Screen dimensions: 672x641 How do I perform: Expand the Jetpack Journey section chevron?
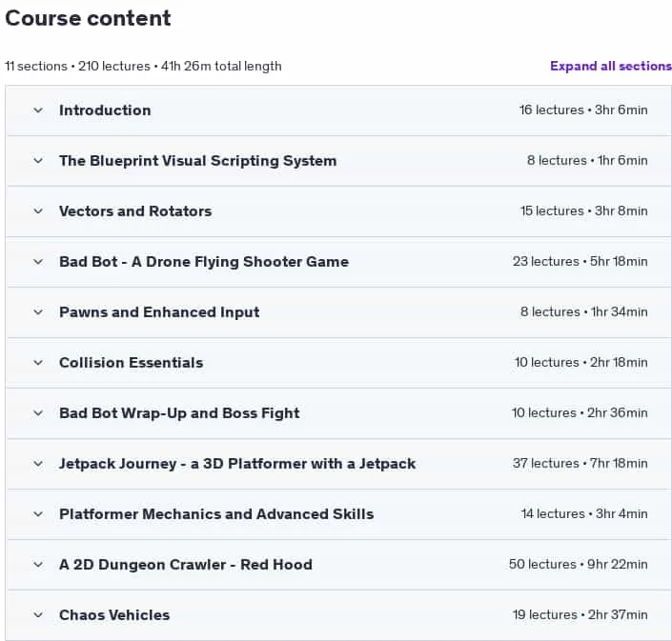38,464
